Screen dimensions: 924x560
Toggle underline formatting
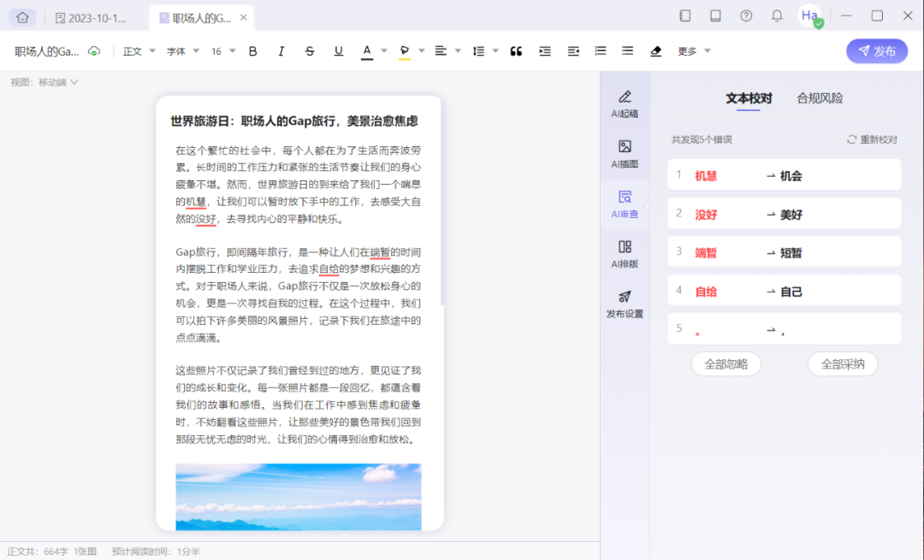tap(338, 51)
